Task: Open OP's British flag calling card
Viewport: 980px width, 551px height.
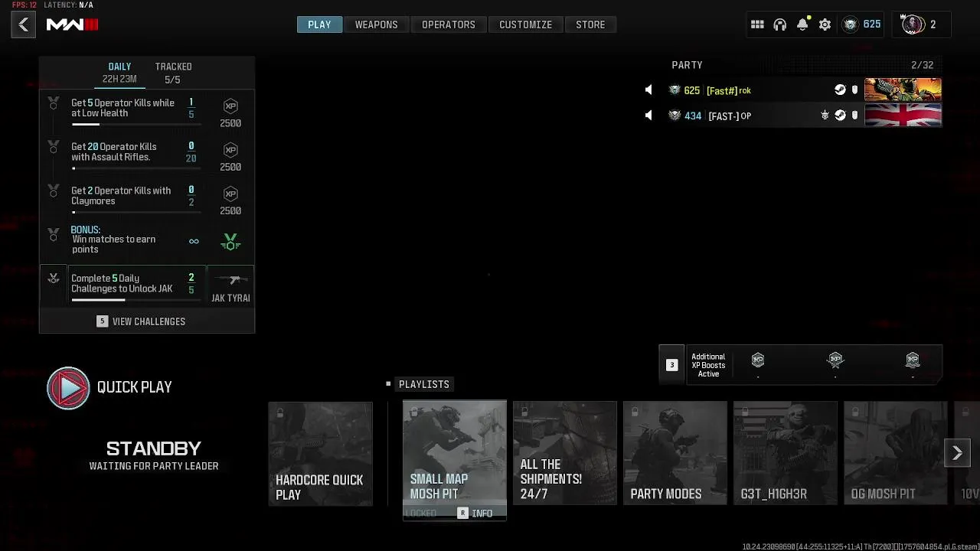Action: click(903, 116)
